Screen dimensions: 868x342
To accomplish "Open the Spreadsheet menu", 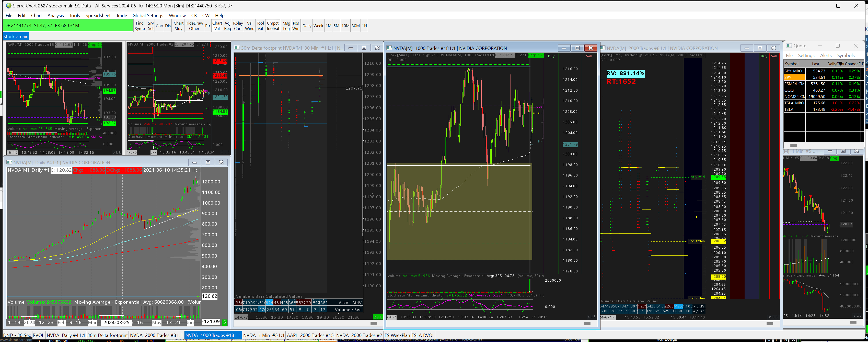I will tap(98, 16).
